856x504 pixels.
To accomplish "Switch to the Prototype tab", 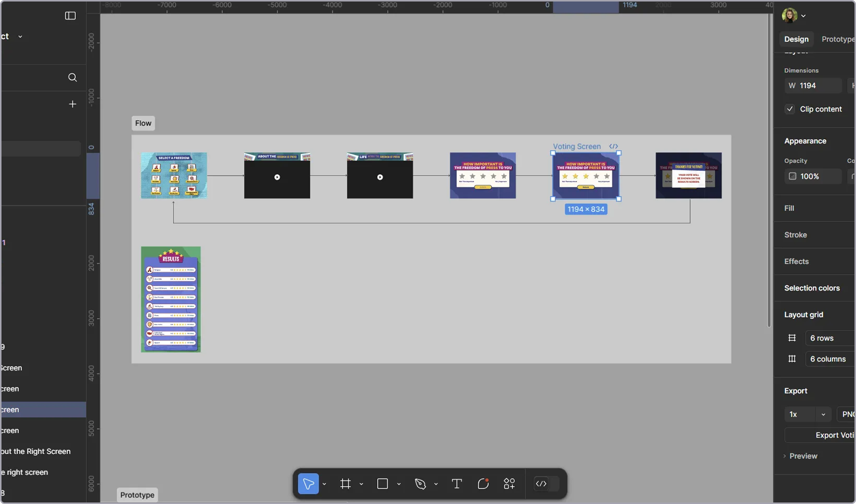I will (838, 39).
